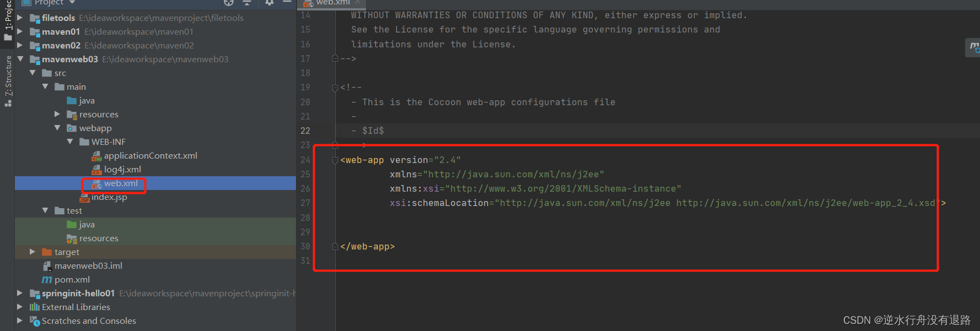
Task: Click the External Libraries icon
Action: [35, 307]
